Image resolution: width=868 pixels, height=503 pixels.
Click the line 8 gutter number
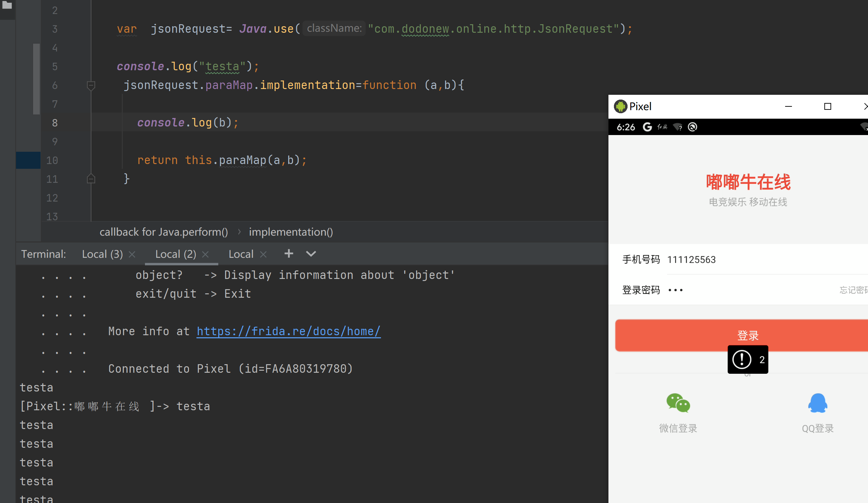pos(55,123)
